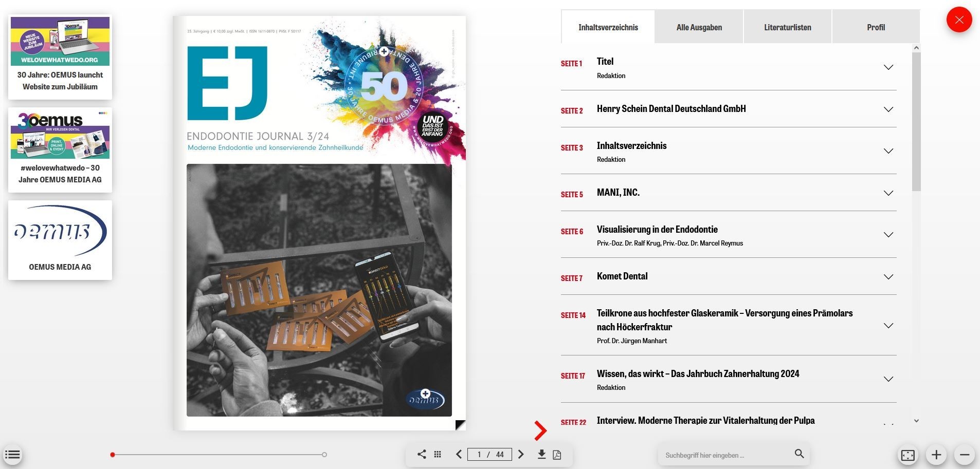
Task: Click the author text Prof. Dr. Jürgen Manhart
Action: [631, 341]
